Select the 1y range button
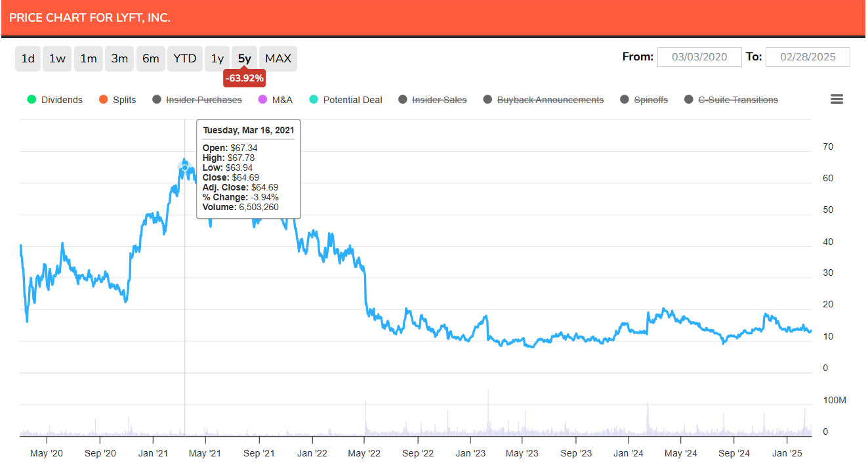868x463 pixels. [x=217, y=58]
